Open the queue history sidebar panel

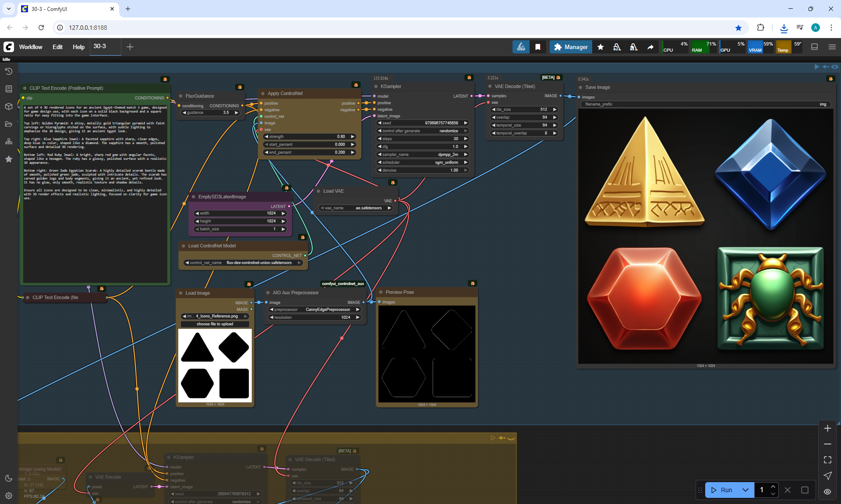pyautogui.click(x=8, y=71)
